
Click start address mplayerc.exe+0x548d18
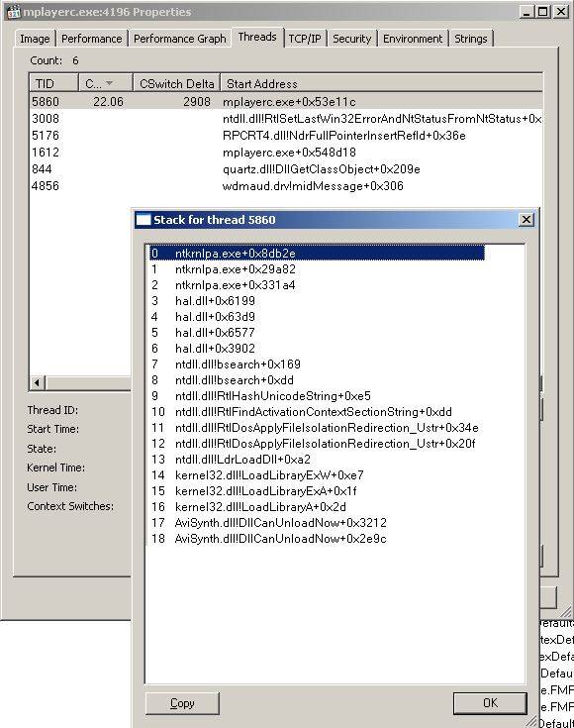(x=289, y=153)
